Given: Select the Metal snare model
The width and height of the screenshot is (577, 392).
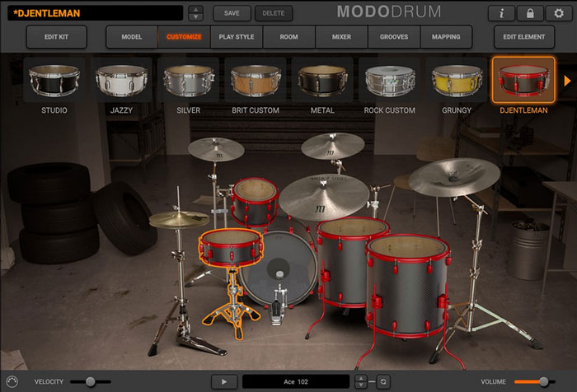Looking at the screenshot, I should pos(322,81).
